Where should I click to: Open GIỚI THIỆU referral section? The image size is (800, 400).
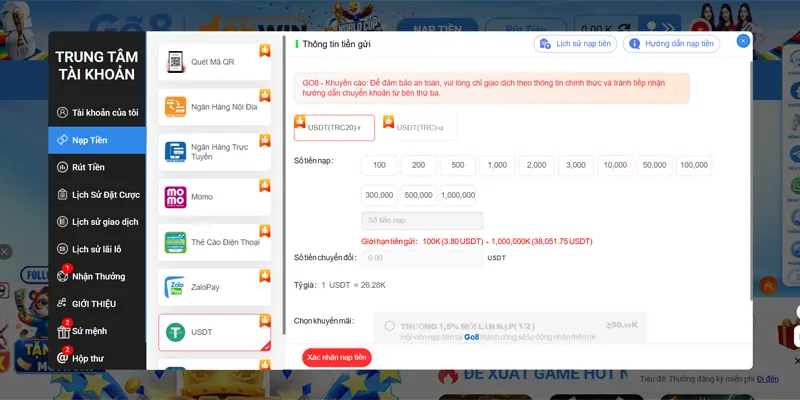pyautogui.click(x=97, y=304)
